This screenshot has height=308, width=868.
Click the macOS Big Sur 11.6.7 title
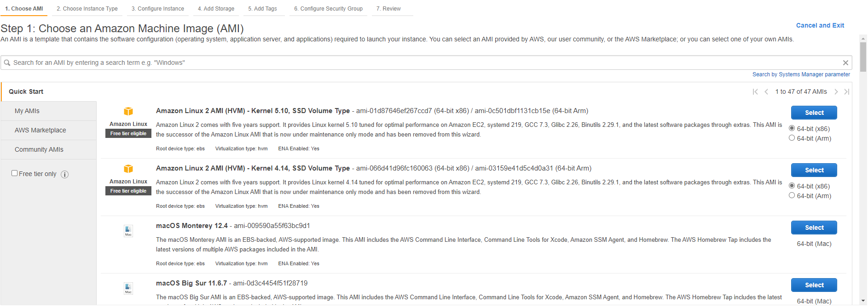[191, 283]
